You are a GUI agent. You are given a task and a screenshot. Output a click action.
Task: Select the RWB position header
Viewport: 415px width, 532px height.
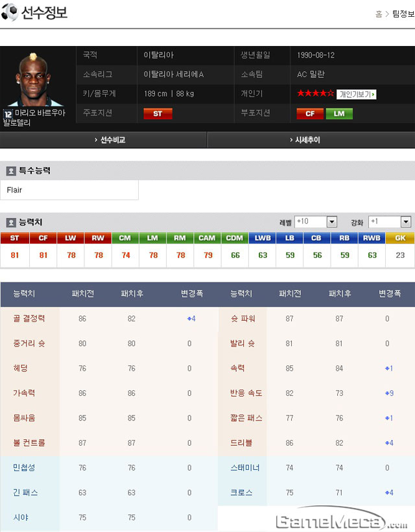[x=372, y=238]
